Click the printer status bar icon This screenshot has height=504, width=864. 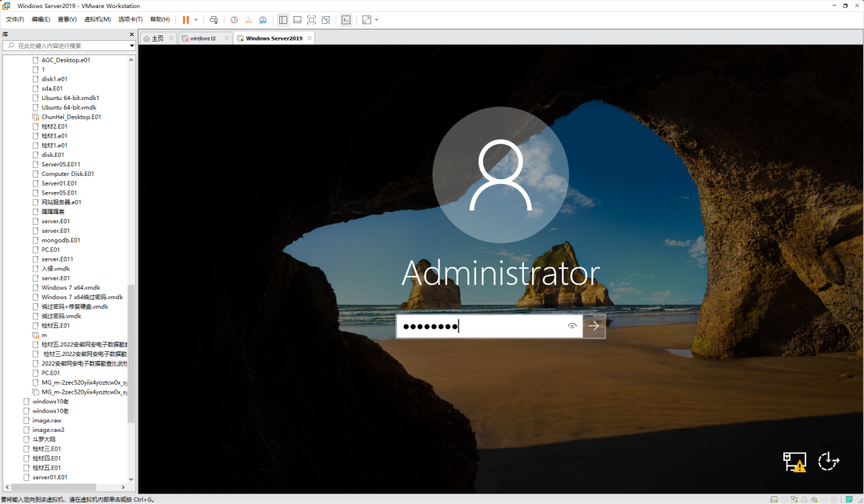coord(804,499)
